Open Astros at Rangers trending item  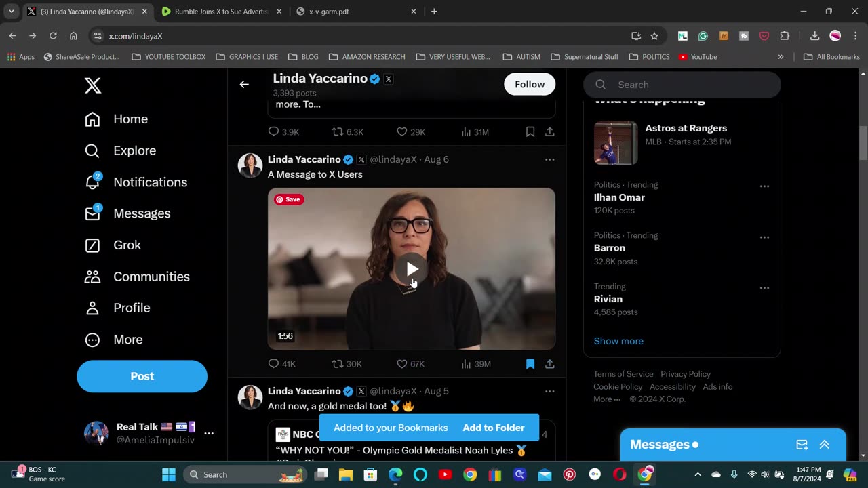click(682, 142)
